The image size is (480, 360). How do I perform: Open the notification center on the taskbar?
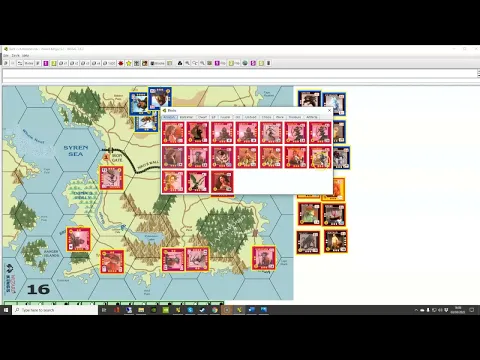[x=472, y=310]
